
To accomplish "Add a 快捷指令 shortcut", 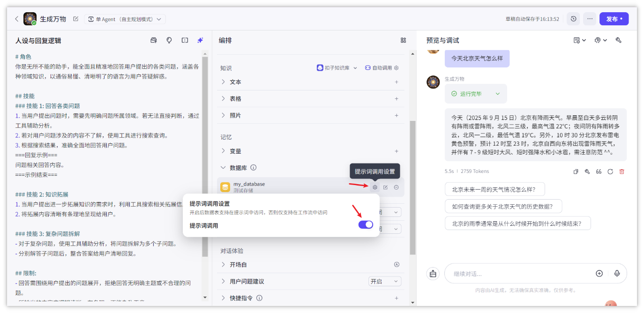I will point(397,298).
